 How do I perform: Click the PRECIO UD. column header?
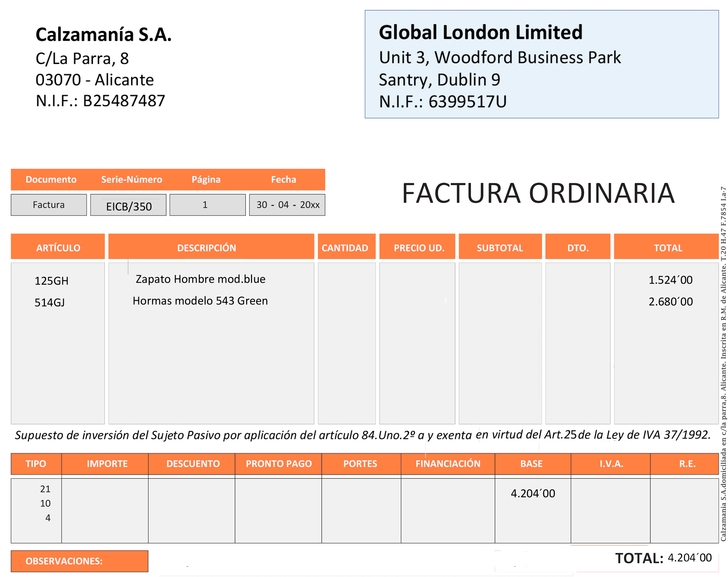point(419,248)
